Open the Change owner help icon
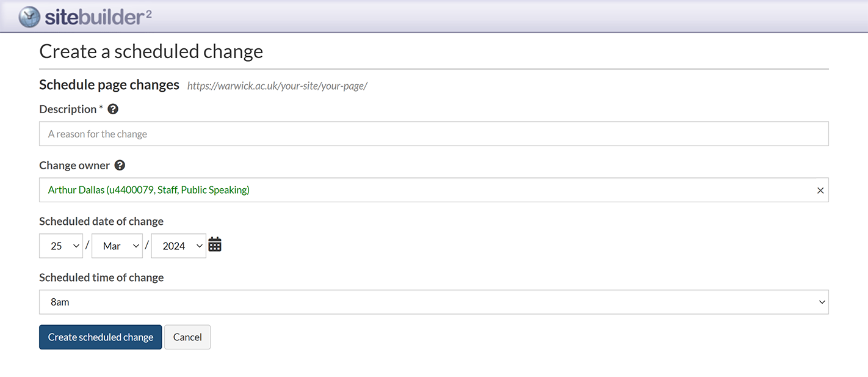Screen dimensions: 868x377 120,166
